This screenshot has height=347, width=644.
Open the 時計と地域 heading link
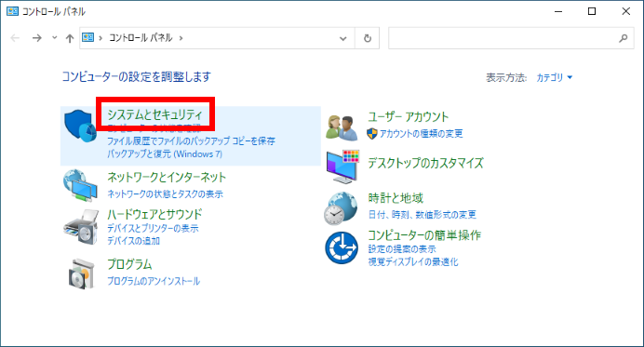point(396,198)
